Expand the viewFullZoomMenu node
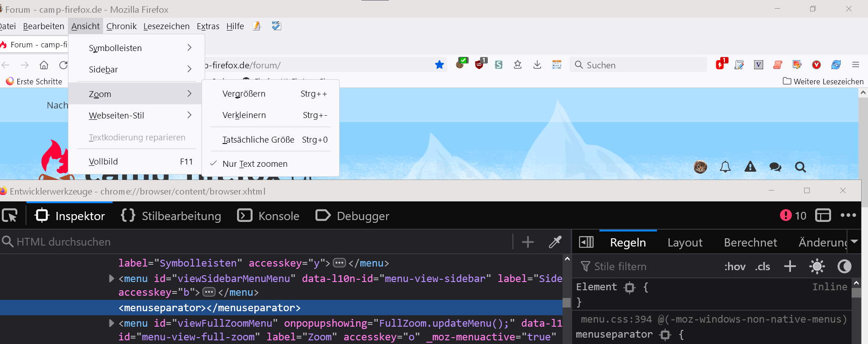Viewport: 868px width, 344px height. pyautogui.click(x=111, y=323)
